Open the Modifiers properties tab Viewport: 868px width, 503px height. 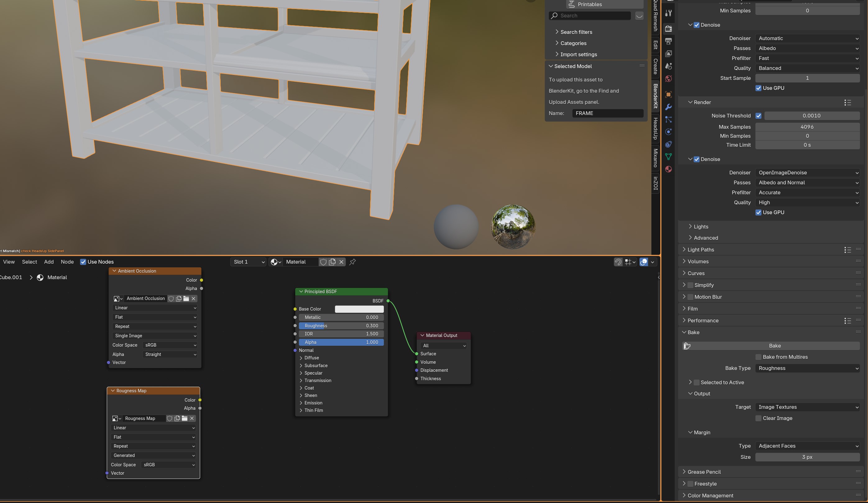pyautogui.click(x=668, y=107)
